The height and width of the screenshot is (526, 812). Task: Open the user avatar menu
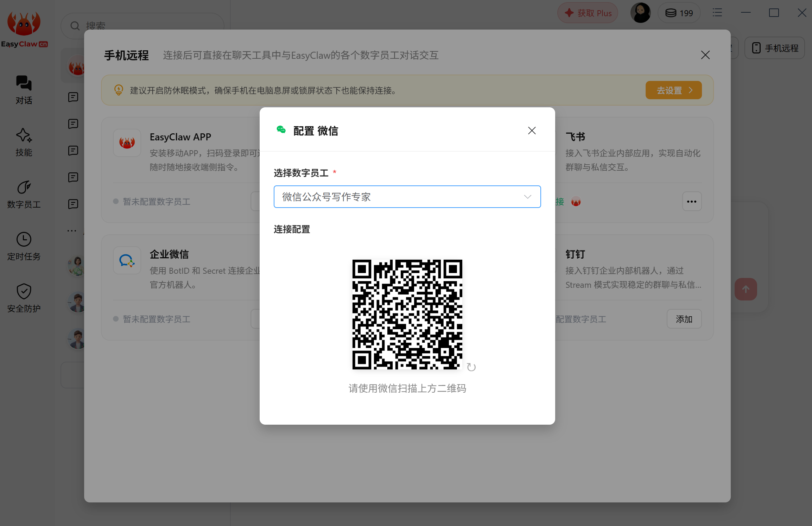tap(640, 13)
